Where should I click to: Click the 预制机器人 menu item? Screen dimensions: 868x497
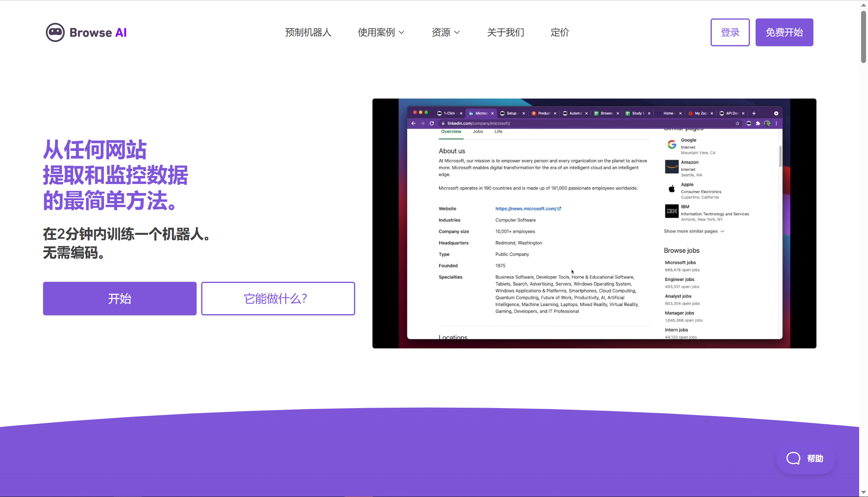[x=308, y=32]
